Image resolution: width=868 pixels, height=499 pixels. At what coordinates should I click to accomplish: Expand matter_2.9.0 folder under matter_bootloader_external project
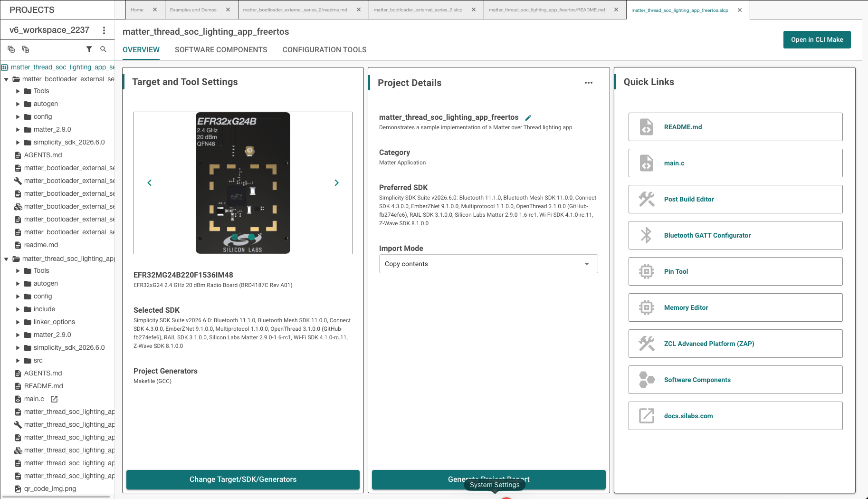click(x=18, y=130)
